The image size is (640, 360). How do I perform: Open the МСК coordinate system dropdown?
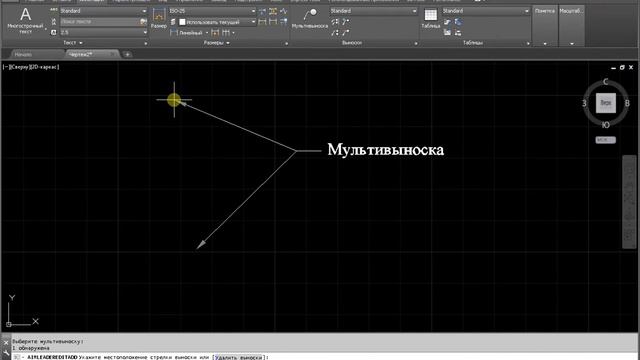pyautogui.click(x=606, y=140)
